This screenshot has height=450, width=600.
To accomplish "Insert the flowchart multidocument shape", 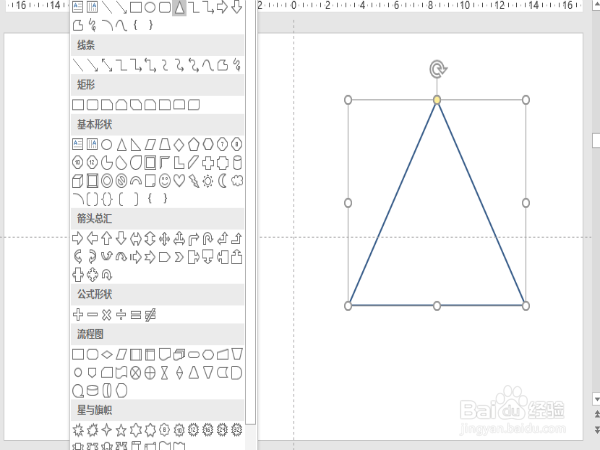I will tap(179, 355).
